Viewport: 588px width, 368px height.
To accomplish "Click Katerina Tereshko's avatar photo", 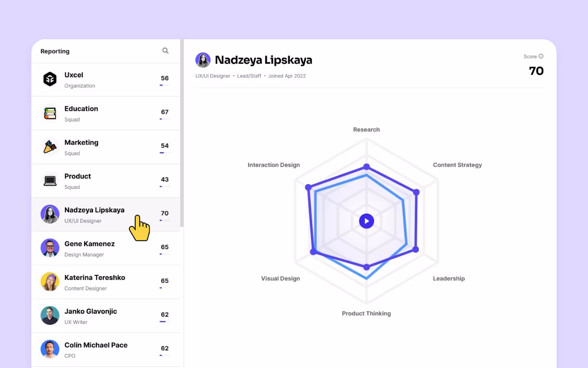I will click(50, 282).
